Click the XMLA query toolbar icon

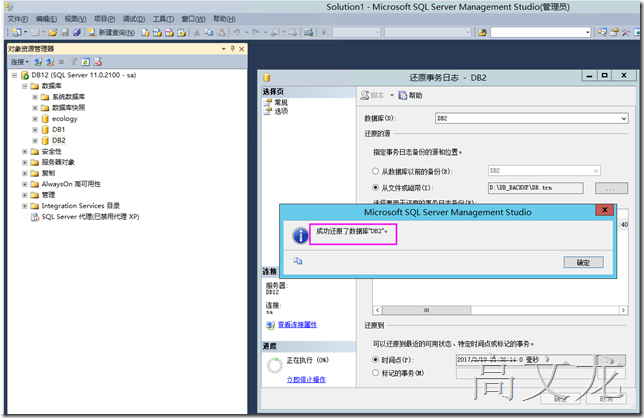click(182, 32)
